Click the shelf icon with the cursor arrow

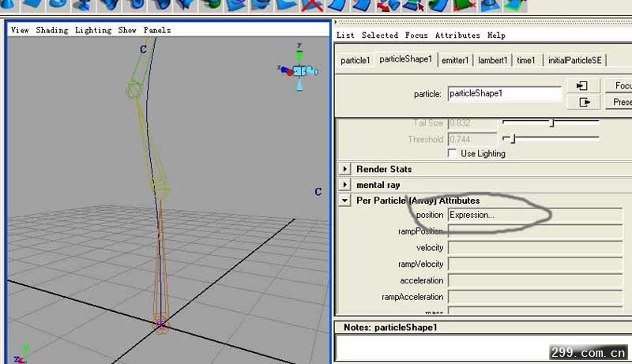[413, 6]
